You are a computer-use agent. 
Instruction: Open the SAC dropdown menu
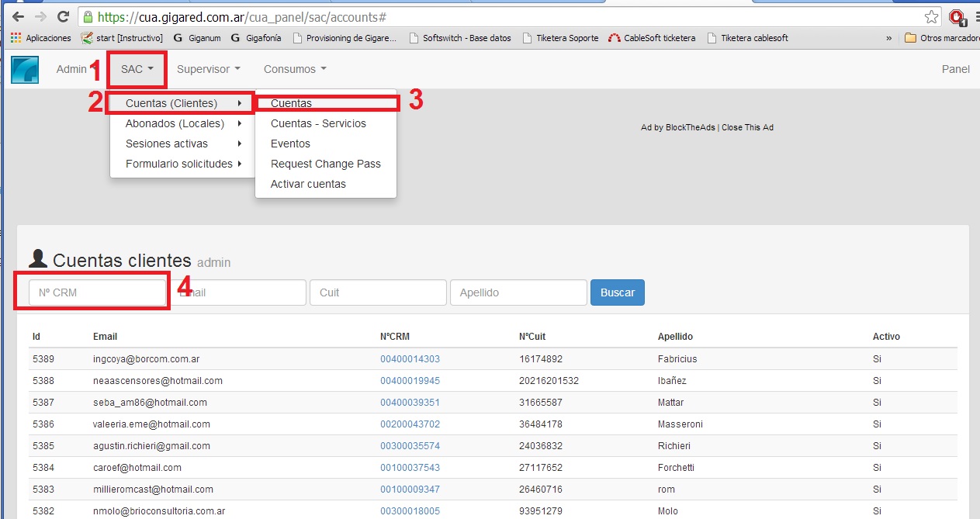[x=137, y=69]
